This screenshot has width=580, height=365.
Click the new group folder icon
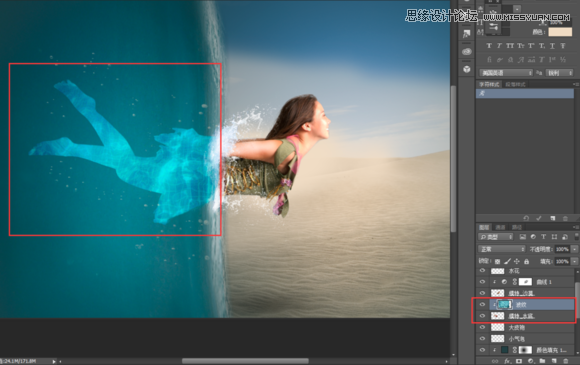tap(542, 361)
